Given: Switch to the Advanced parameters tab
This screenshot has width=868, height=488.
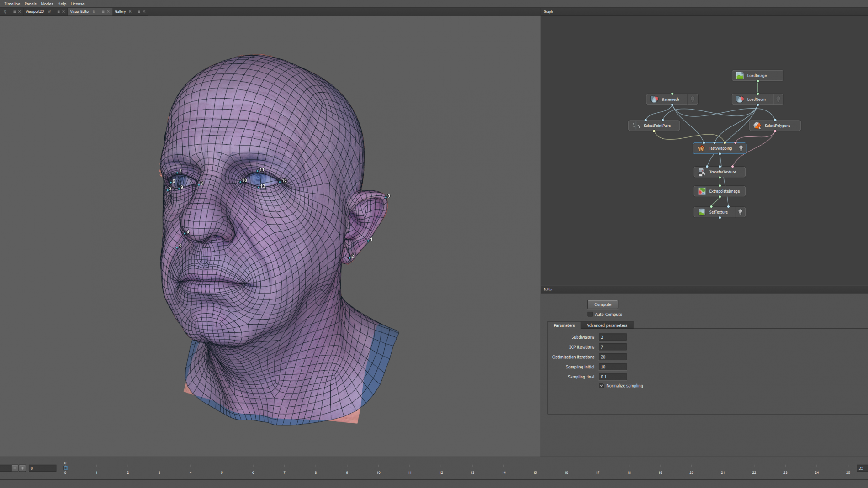Looking at the screenshot, I should coord(607,325).
